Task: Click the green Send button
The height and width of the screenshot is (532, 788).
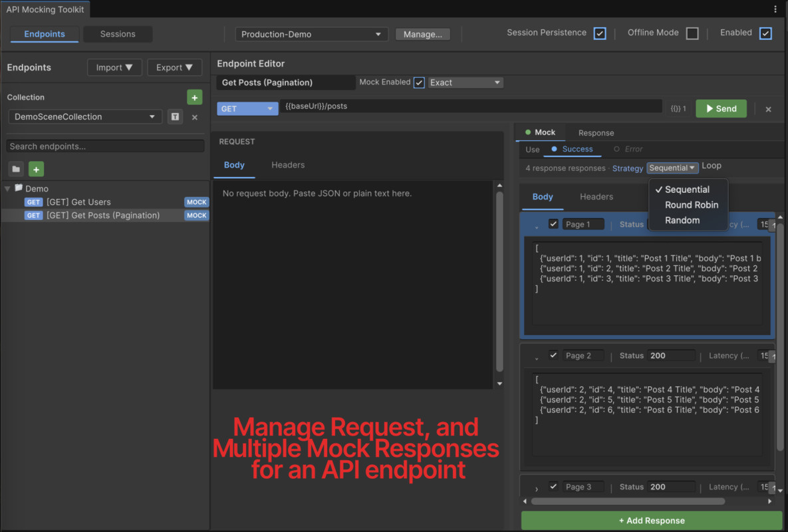Action: [x=721, y=108]
